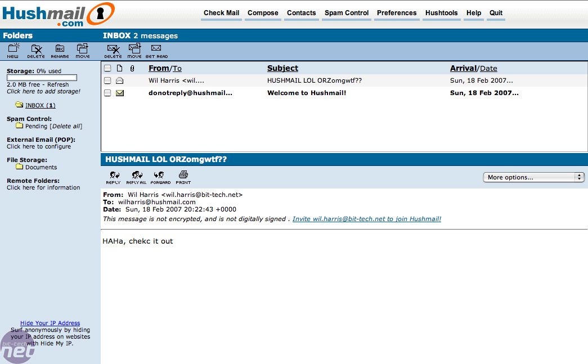Click here for Remote Folders information
The height and width of the screenshot is (364, 588).
pos(43,187)
